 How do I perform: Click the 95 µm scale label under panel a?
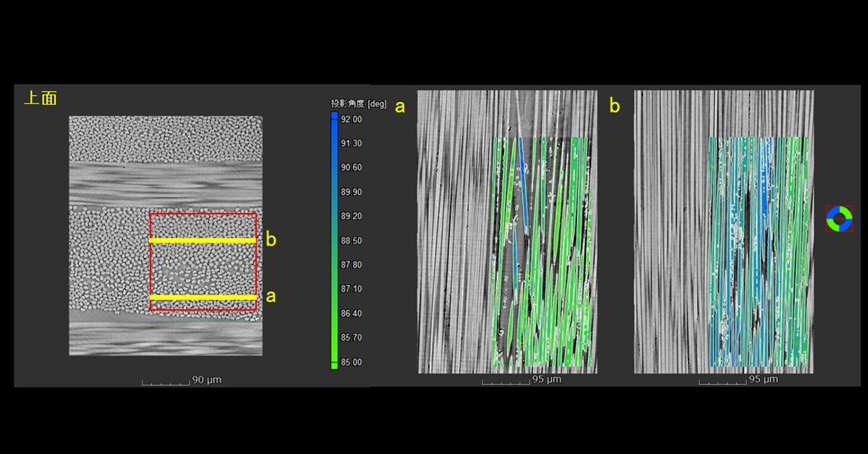[x=547, y=379]
